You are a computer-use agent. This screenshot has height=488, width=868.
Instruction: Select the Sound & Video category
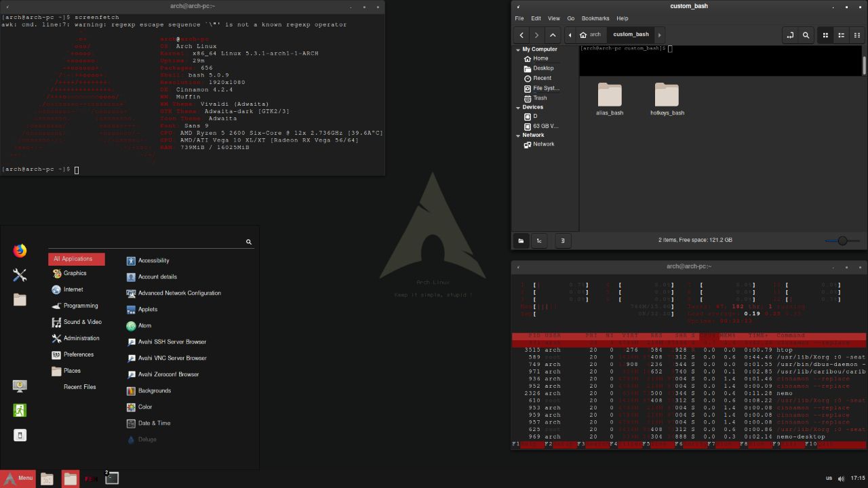coord(77,322)
